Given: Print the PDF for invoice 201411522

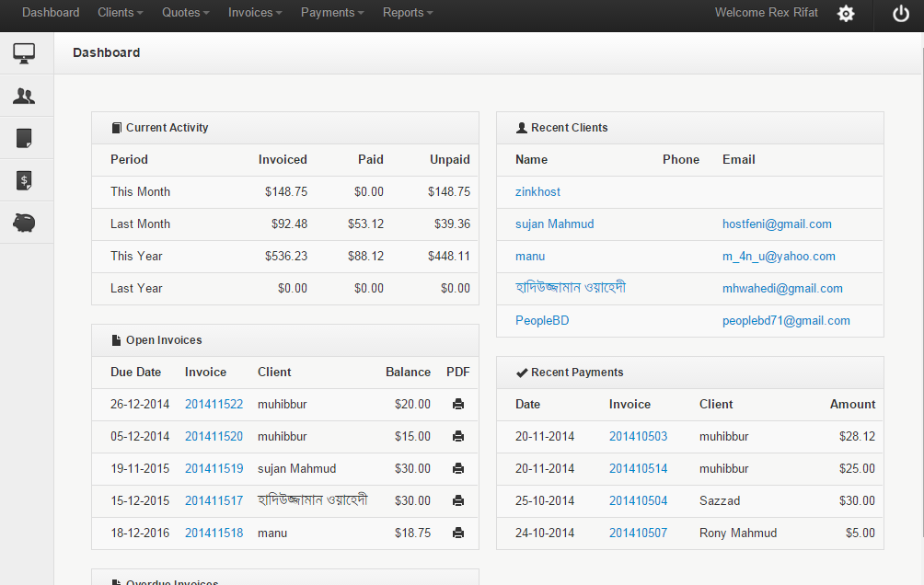Looking at the screenshot, I should coord(457,404).
